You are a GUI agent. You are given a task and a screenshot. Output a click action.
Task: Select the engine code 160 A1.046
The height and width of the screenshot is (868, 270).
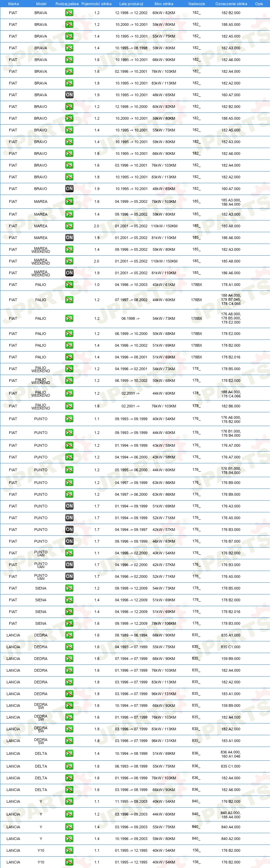pos(231,756)
